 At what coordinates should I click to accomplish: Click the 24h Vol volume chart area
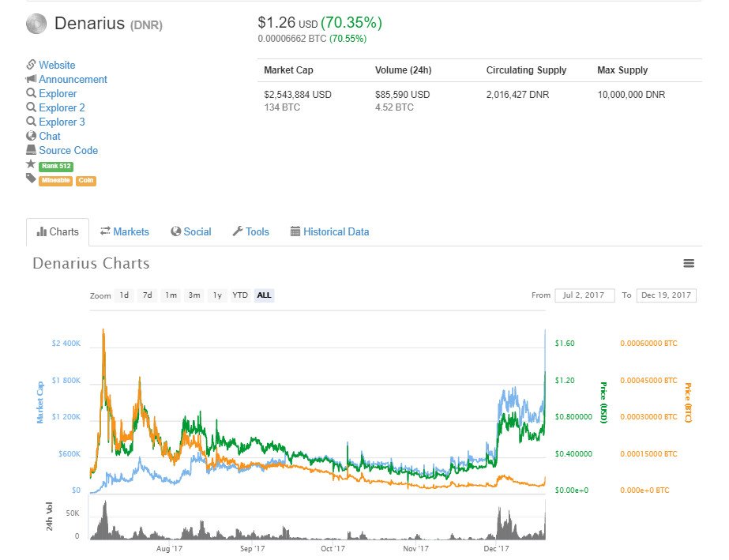click(318, 520)
